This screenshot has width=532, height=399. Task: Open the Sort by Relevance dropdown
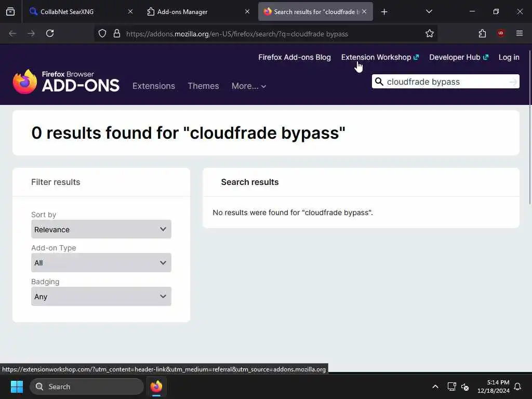(x=101, y=229)
